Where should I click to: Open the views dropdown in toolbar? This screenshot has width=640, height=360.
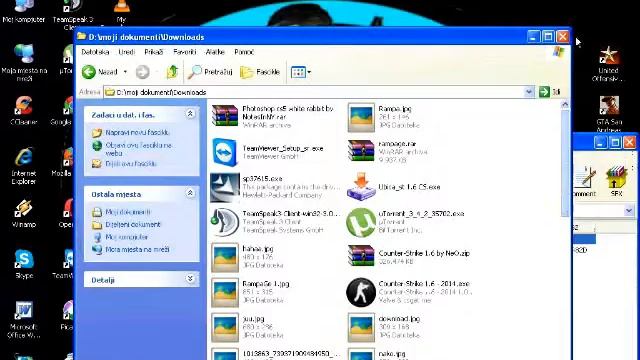click(x=301, y=72)
